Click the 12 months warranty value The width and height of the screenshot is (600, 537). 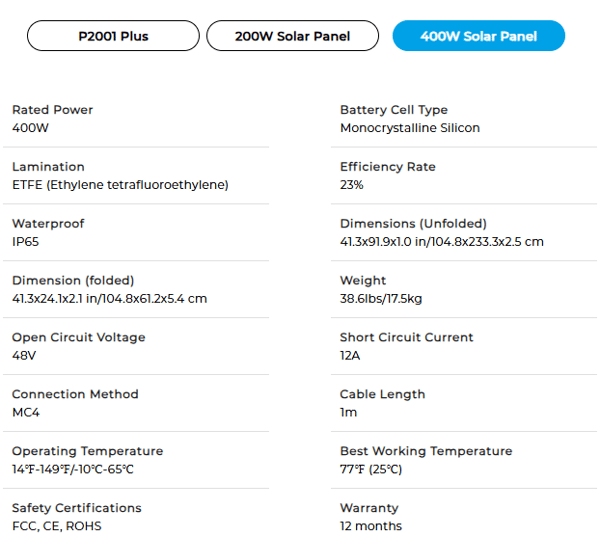[x=371, y=527]
